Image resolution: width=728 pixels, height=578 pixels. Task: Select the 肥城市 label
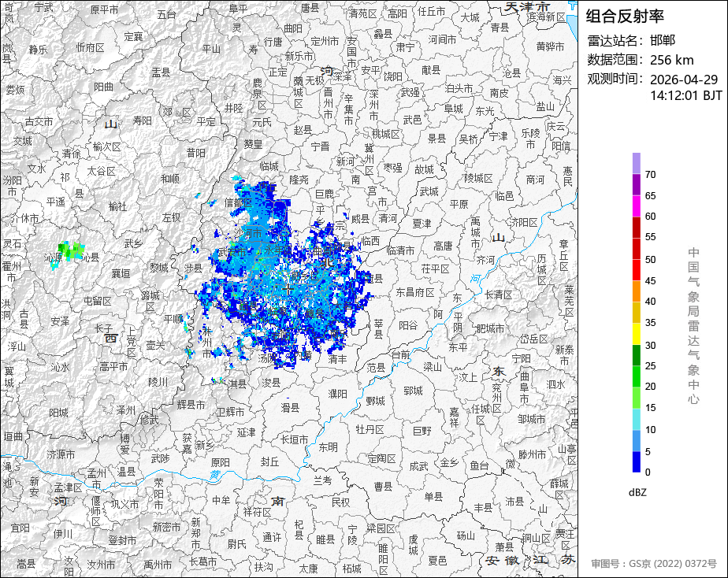tap(490, 328)
